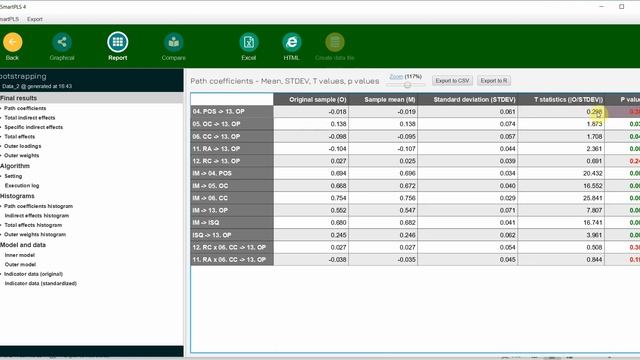The image size is (640, 360).
Task: Open the Execution log entry
Action: click(22, 185)
